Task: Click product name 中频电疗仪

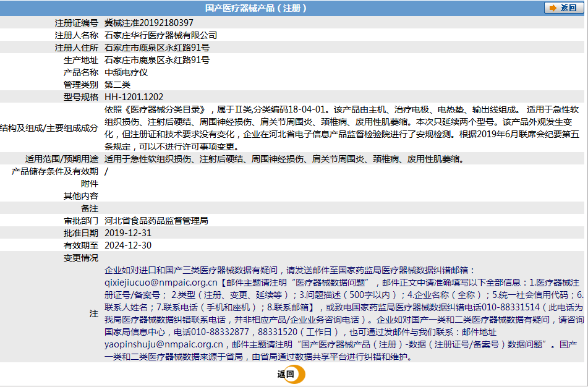Action: [126, 72]
